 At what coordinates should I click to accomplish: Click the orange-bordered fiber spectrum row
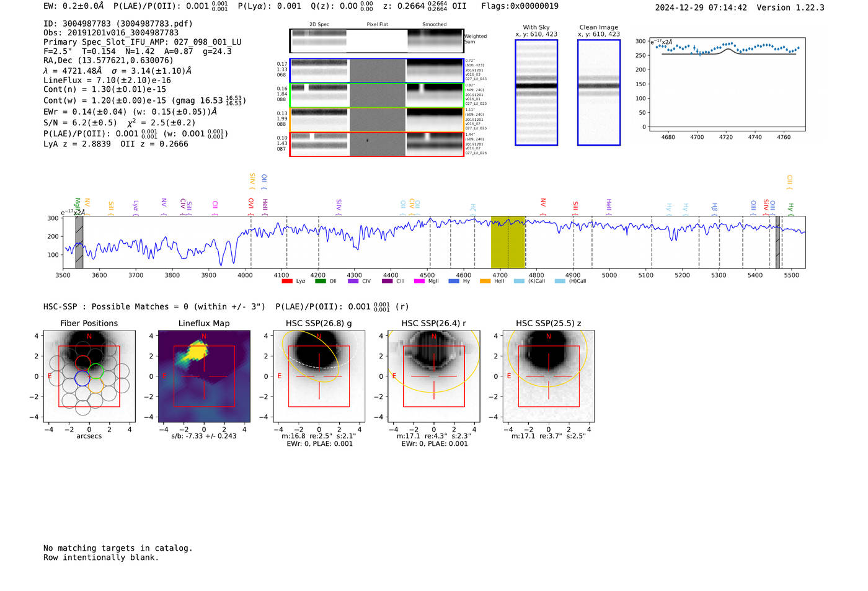[x=377, y=120]
